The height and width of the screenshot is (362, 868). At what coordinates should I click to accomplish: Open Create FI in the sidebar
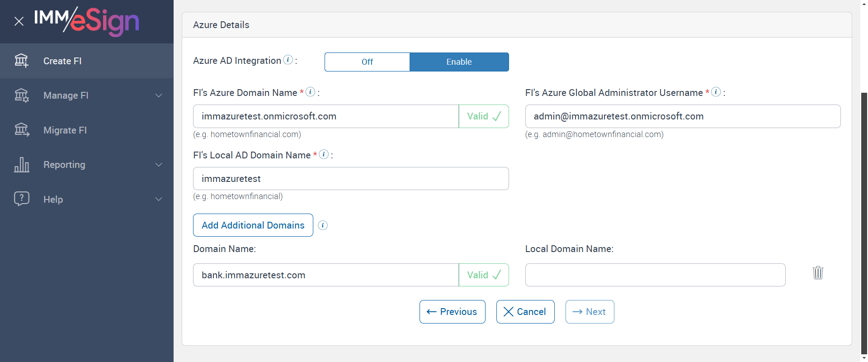pyautogui.click(x=62, y=61)
